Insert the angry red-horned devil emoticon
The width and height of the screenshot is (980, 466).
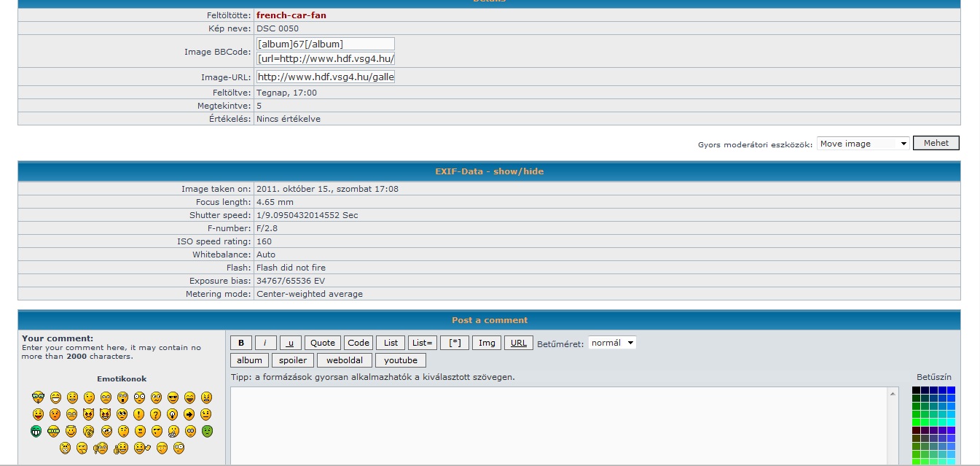pyautogui.click(x=88, y=414)
